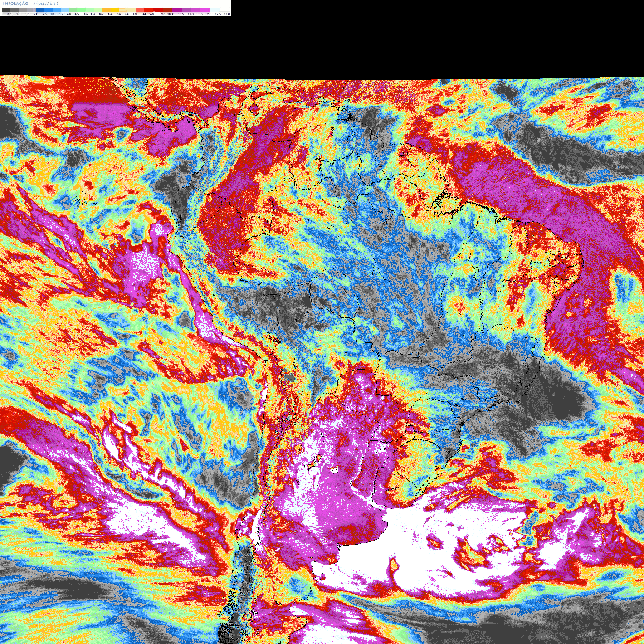
Task: Click the '1.0' legend value
Action: [18, 14]
